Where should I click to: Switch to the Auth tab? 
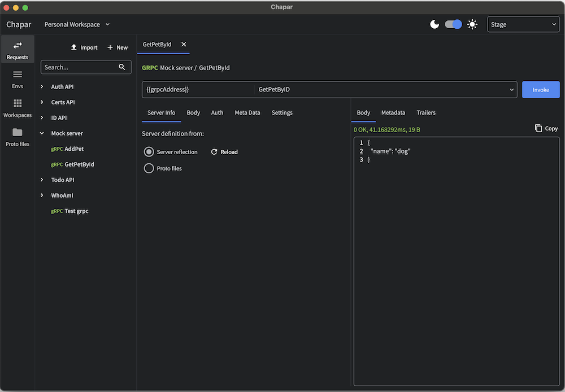tap(217, 113)
